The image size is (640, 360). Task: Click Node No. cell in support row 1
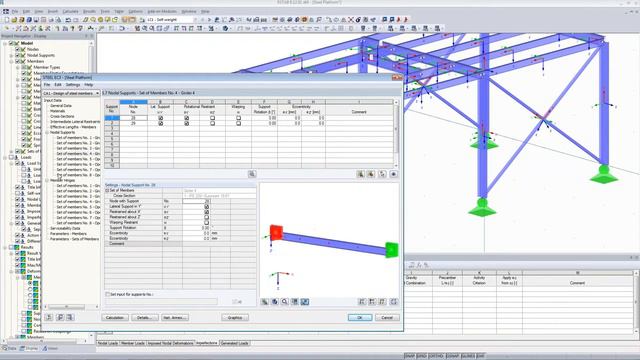[x=133, y=118]
